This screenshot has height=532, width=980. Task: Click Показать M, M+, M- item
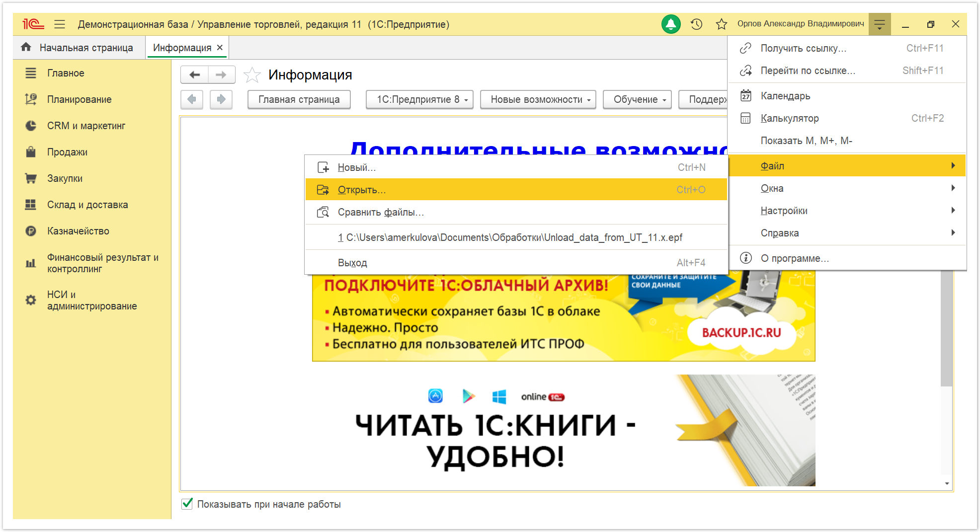[847, 141]
